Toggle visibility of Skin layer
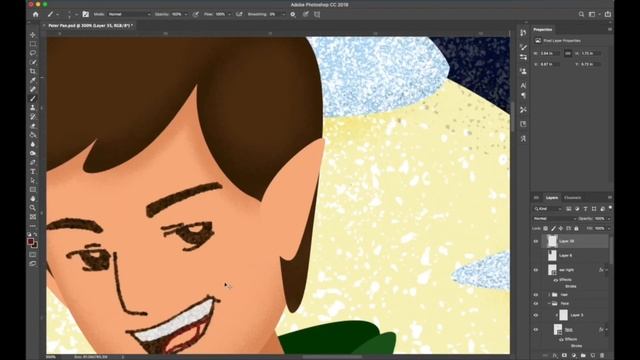The image size is (640, 360). click(x=536, y=329)
